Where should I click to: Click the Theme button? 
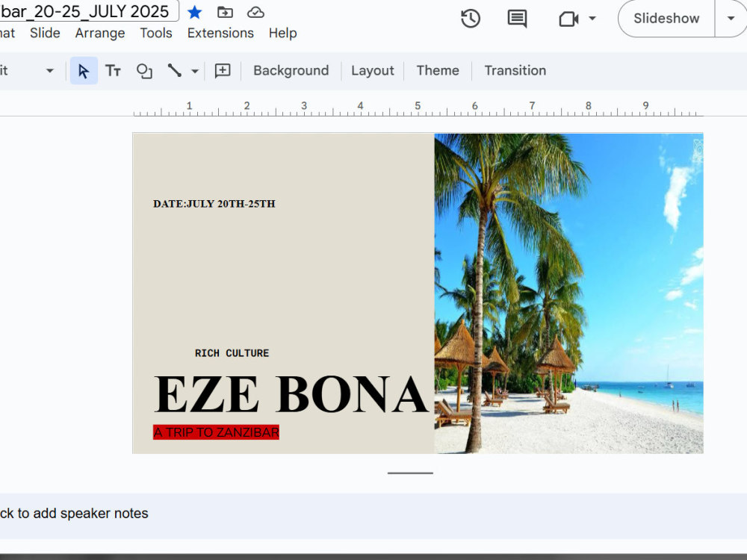point(438,70)
